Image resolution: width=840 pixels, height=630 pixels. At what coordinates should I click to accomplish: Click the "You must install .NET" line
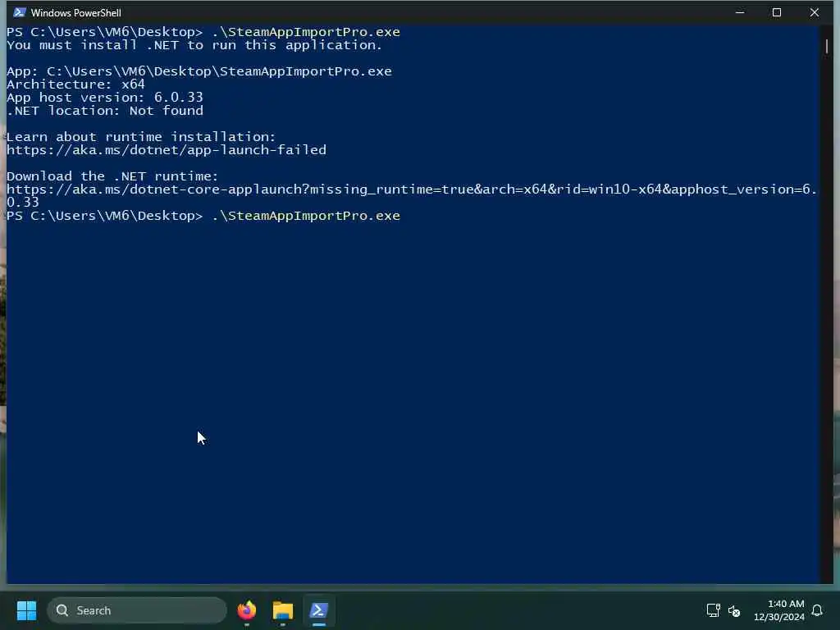[194, 45]
